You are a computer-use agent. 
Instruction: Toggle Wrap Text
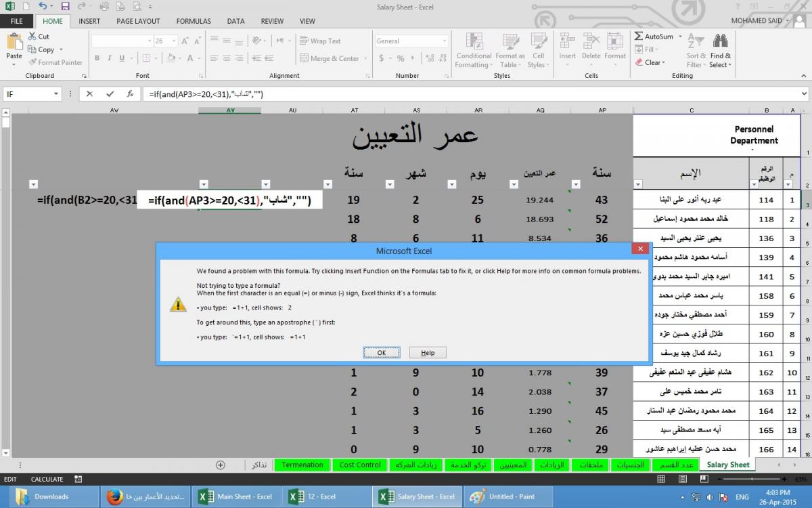click(x=320, y=41)
